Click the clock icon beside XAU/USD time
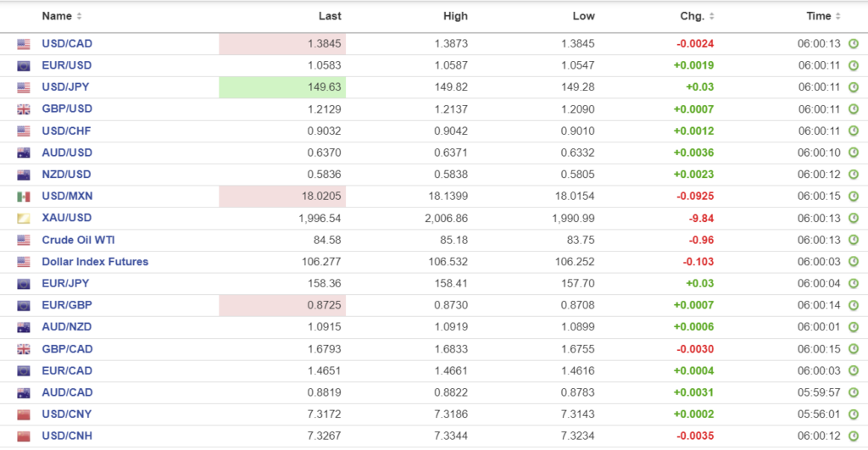Screen dimensions: 868x450 [x=854, y=219]
